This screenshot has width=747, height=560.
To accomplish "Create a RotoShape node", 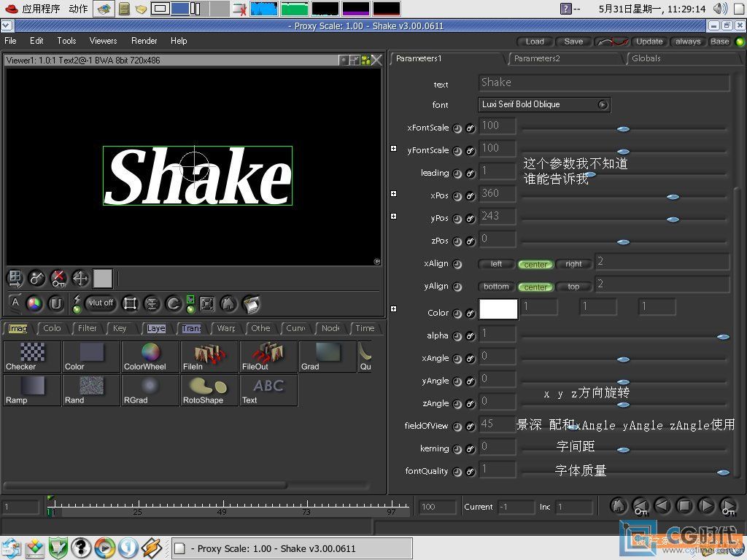I will [209, 390].
